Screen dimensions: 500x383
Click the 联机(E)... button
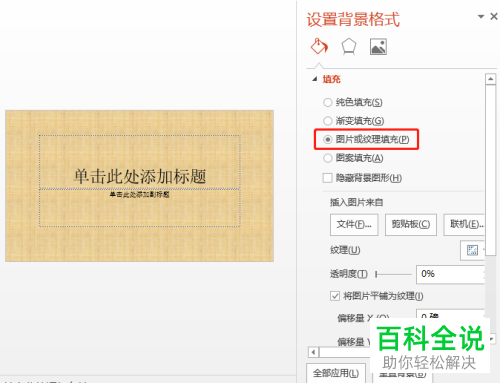[x=464, y=225]
